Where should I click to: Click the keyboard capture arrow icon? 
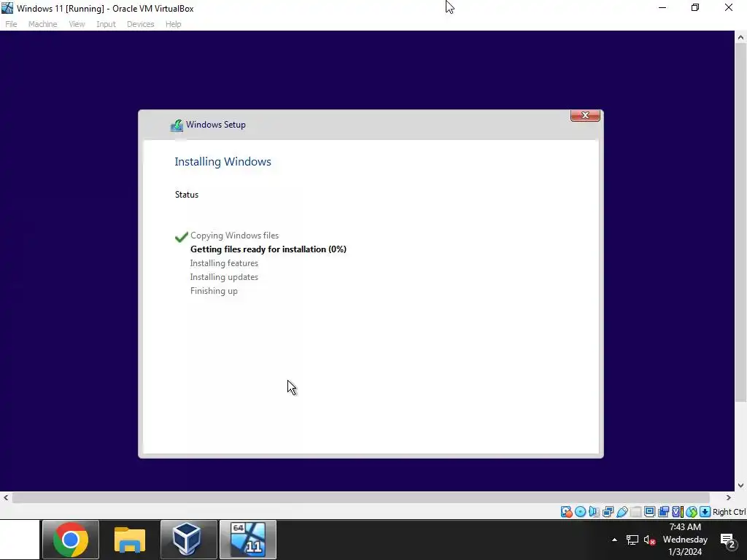(705, 512)
